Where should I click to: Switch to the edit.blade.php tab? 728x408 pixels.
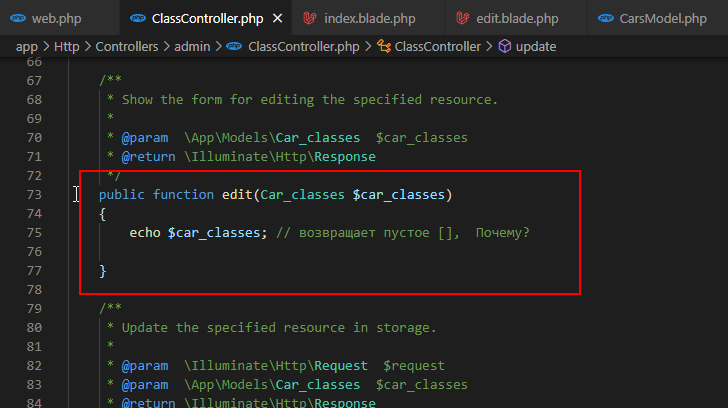[516, 19]
